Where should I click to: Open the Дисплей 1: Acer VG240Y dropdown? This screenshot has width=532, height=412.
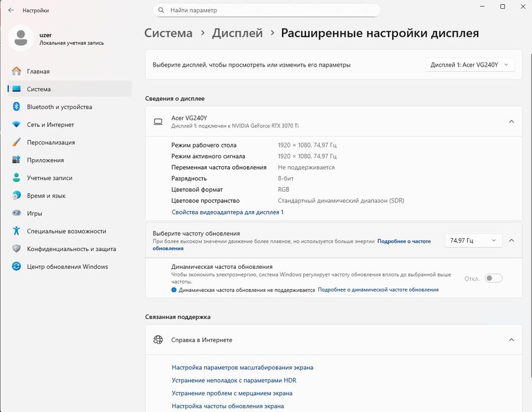tap(470, 65)
